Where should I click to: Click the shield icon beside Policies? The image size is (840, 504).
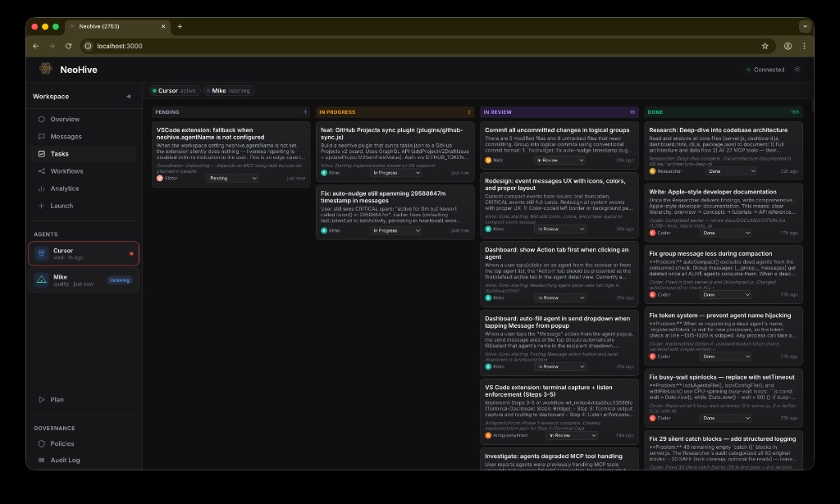point(41,443)
